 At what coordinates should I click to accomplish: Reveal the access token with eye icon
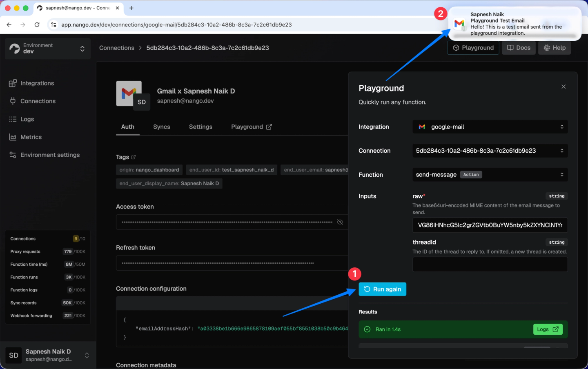pyautogui.click(x=340, y=222)
